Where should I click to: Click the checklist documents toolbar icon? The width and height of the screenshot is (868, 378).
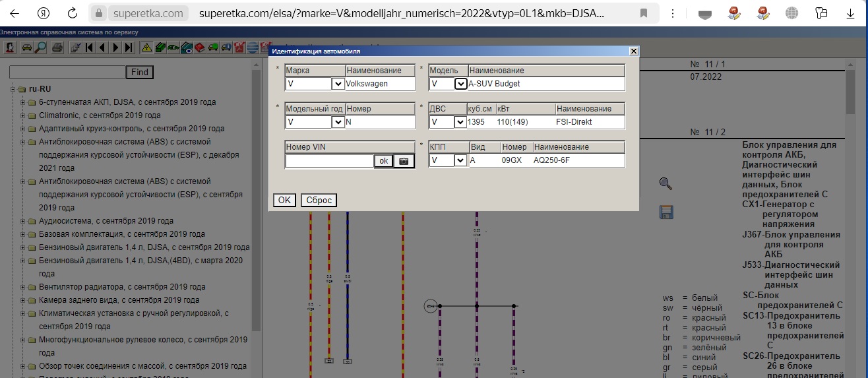[x=76, y=47]
